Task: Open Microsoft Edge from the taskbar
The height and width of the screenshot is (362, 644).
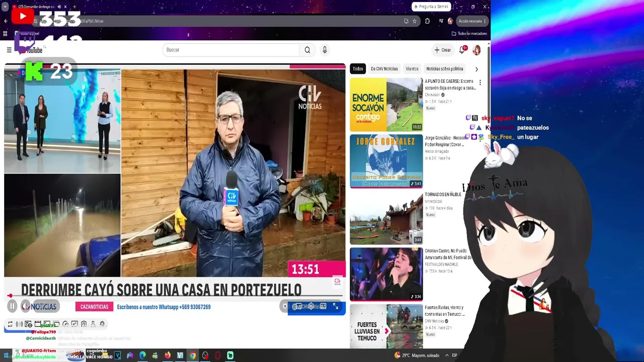Action: [x=142, y=355]
